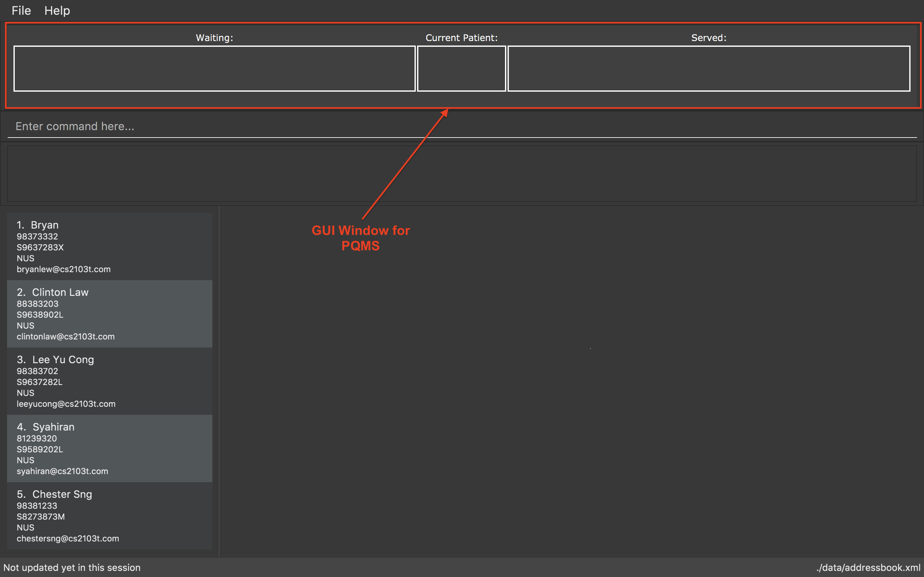Click on patient entry Bryan
Image resolution: width=924 pixels, height=577 pixels.
coord(110,246)
